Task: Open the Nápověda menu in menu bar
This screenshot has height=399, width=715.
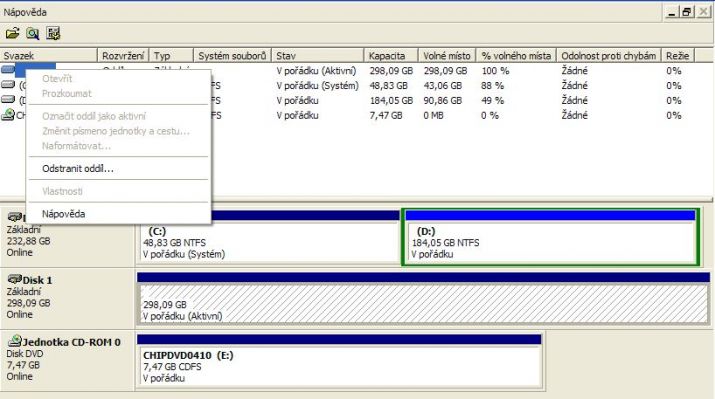Action: (25, 12)
